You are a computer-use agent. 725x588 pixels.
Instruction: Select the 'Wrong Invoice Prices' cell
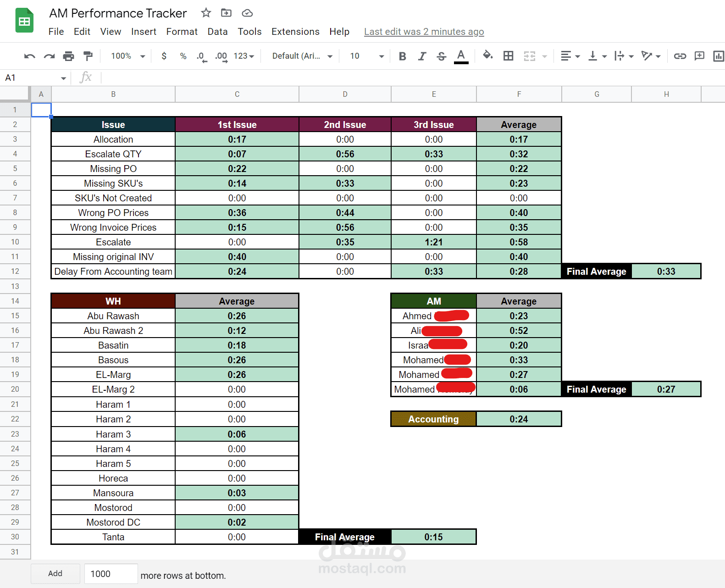point(113,227)
